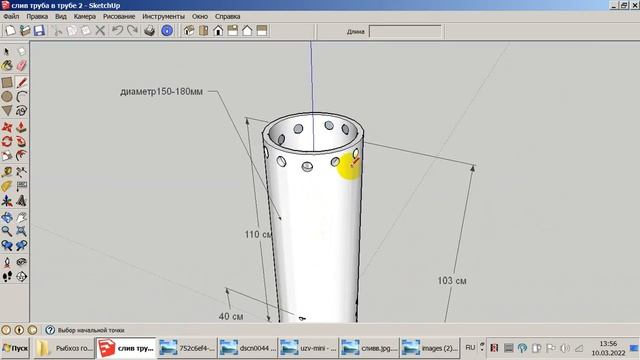Viewport: 640px width, 360px height.
Task: Open the Правка menu
Action: tap(37, 16)
